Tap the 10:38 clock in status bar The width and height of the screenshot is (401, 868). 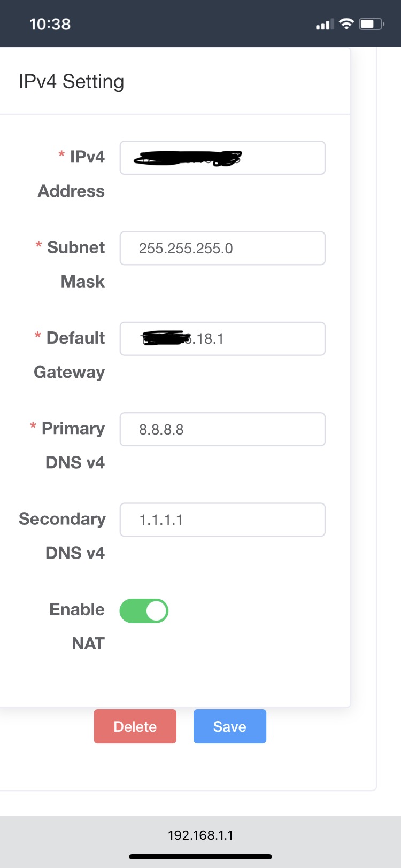[x=50, y=24]
